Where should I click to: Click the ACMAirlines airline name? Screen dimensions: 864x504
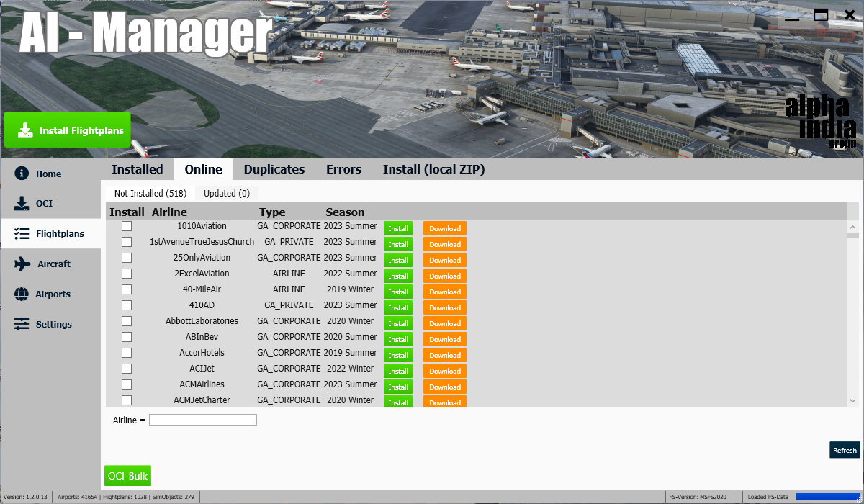(x=202, y=384)
